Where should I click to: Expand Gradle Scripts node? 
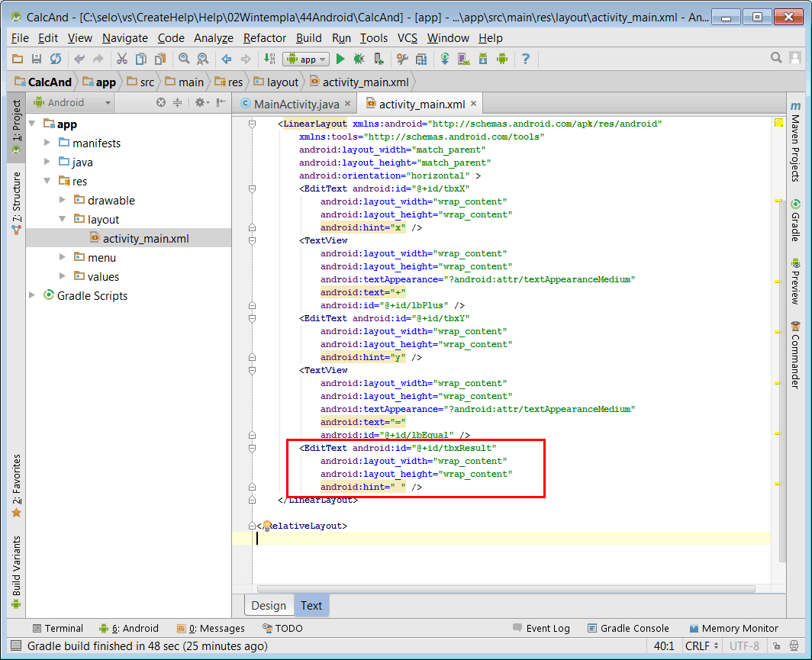pos(32,295)
